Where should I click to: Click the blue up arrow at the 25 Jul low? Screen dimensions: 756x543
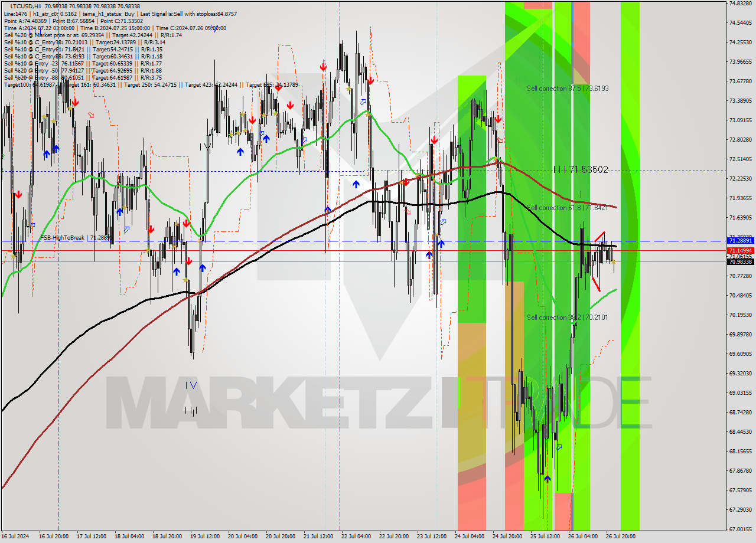pos(548,479)
